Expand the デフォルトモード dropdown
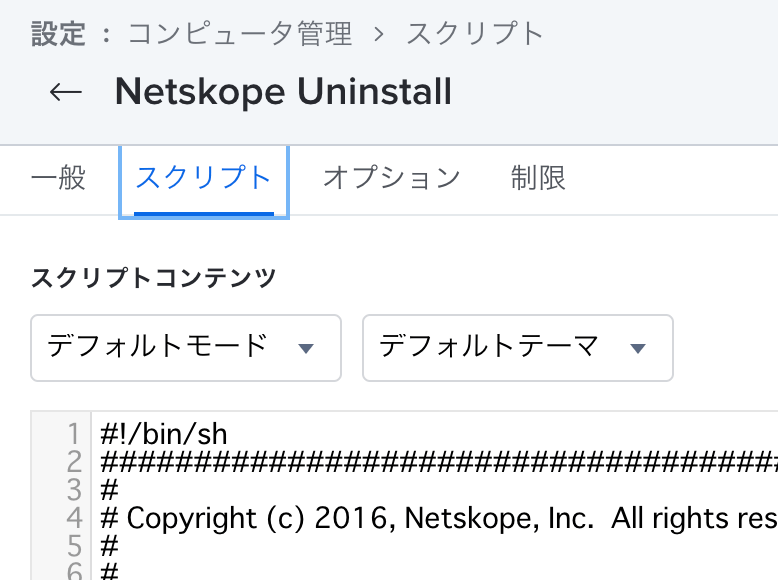This screenshot has width=778, height=580. click(186, 348)
